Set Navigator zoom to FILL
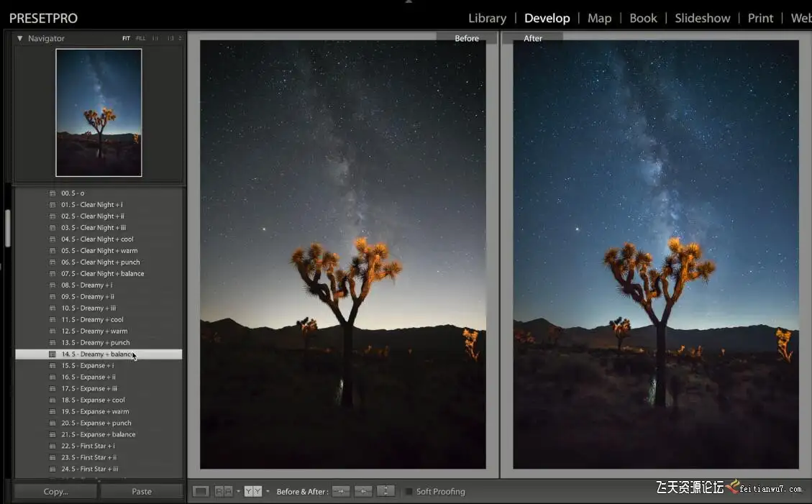Image resolution: width=812 pixels, height=504 pixels. pos(140,38)
